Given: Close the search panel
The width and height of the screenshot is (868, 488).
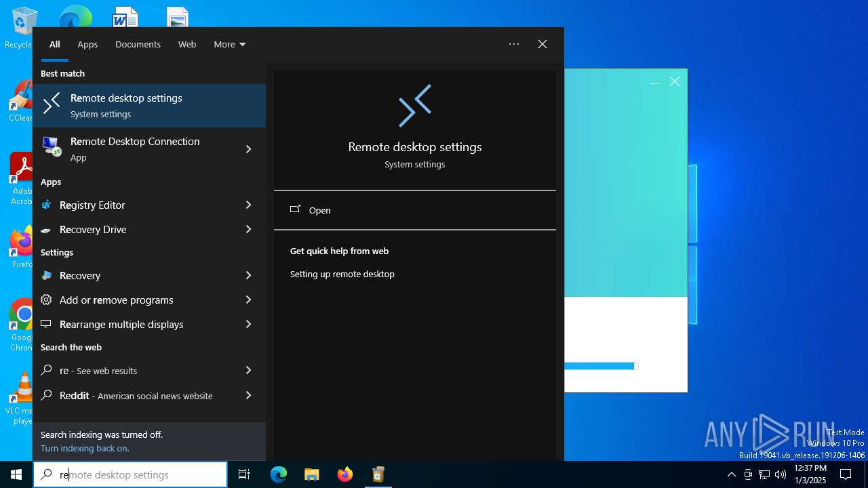Looking at the screenshot, I should pyautogui.click(x=542, y=44).
